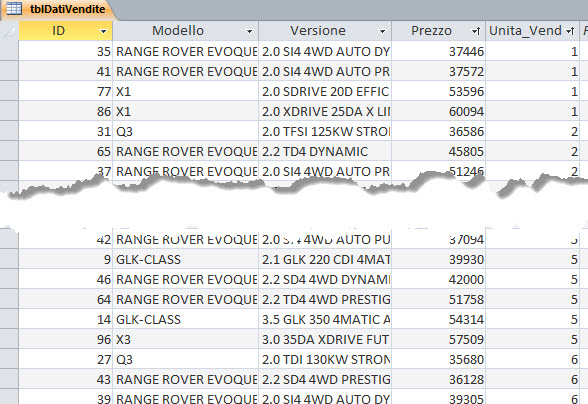This screenshot has height=404, width=588.
Task: Click Unita_Vend cell in row ID 35
Action: click(532, 51)
